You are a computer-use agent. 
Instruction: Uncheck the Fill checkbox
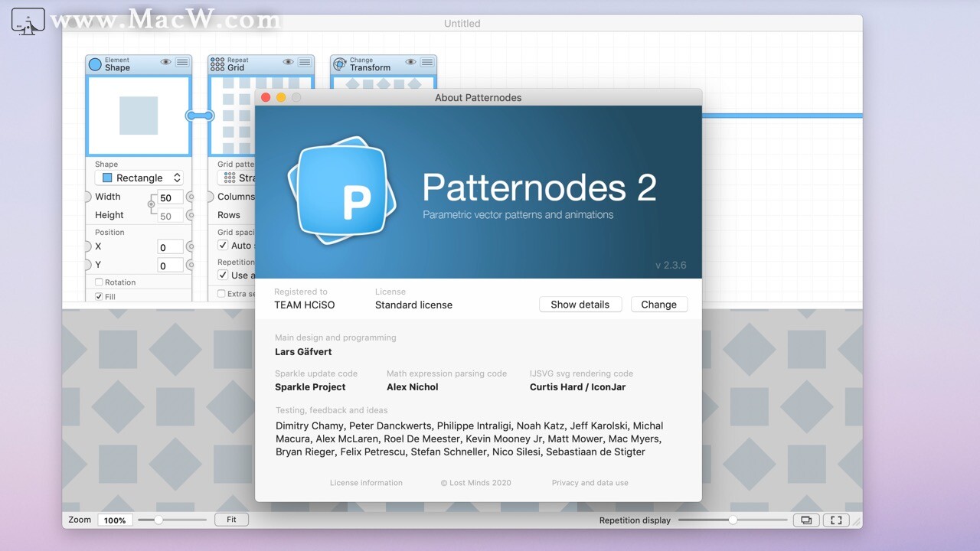(99, 296)
